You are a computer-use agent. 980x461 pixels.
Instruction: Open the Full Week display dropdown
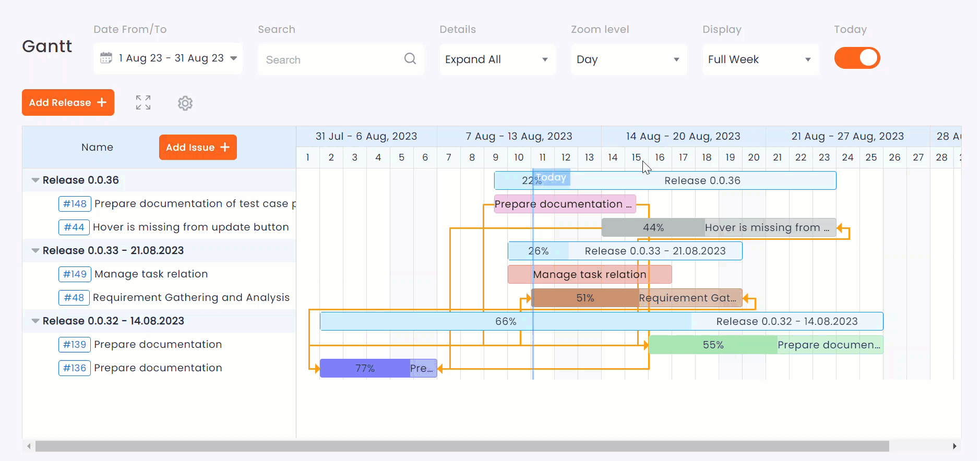click(x=760, y=59)
